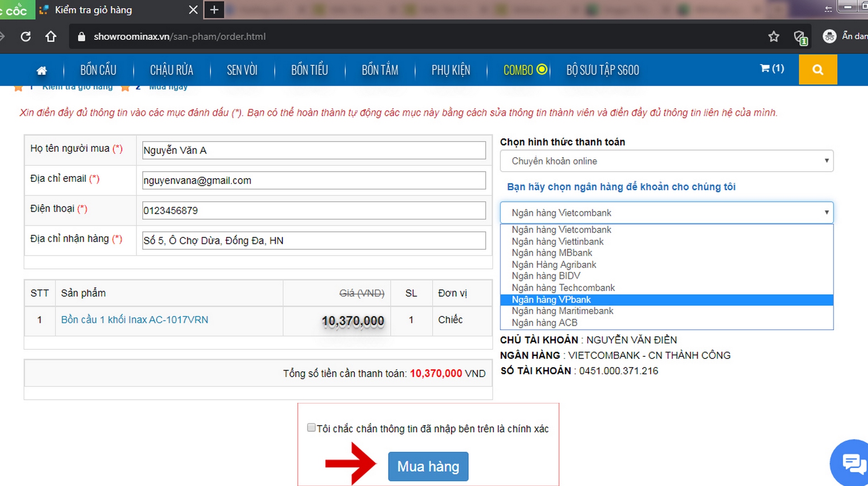
Task: Click the browser home button icon
Action: pos(51,37)
